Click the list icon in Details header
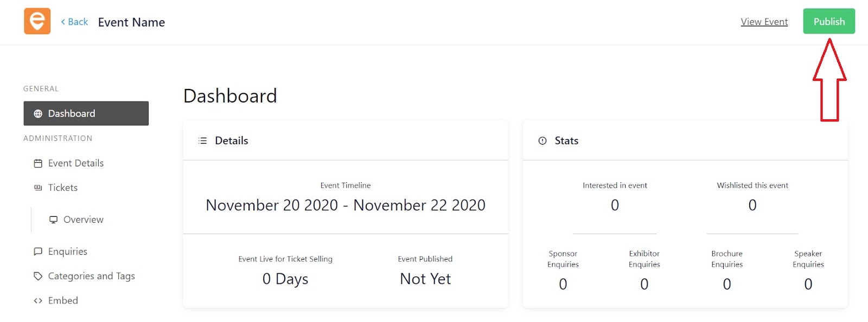 tap(203, 141)
